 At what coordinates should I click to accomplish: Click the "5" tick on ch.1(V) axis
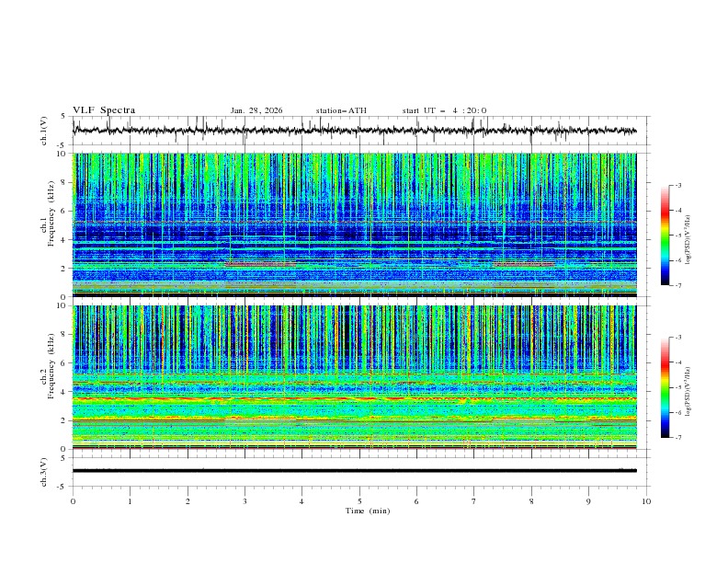[x=65, y=116]
